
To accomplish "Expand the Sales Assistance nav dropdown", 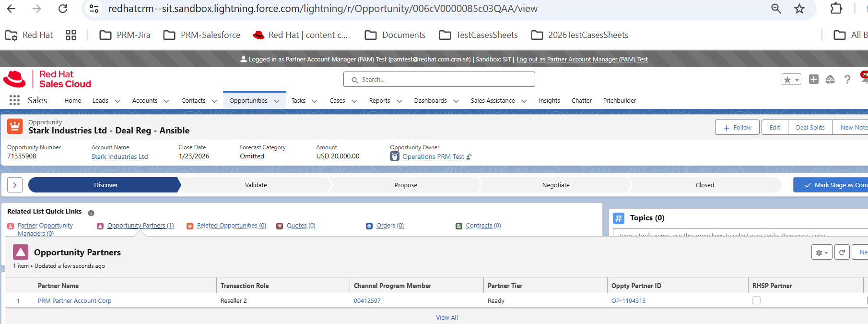I will 524,101.
